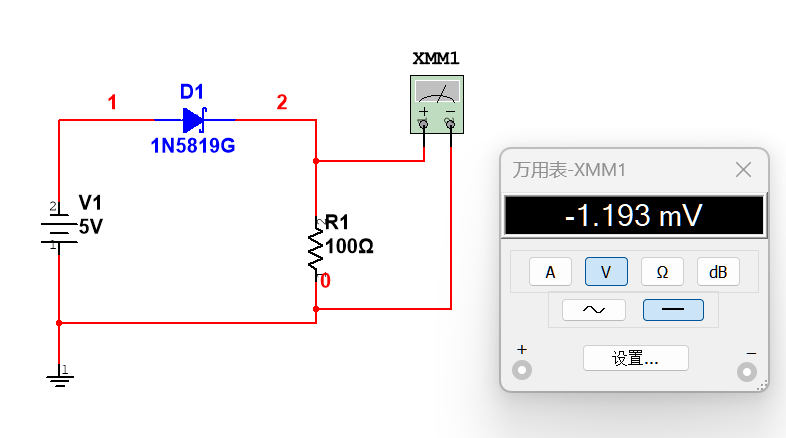This screenshot has height=438, width=786.
Task: Select DC straight line signal mode
Action: tap(673, 310)
